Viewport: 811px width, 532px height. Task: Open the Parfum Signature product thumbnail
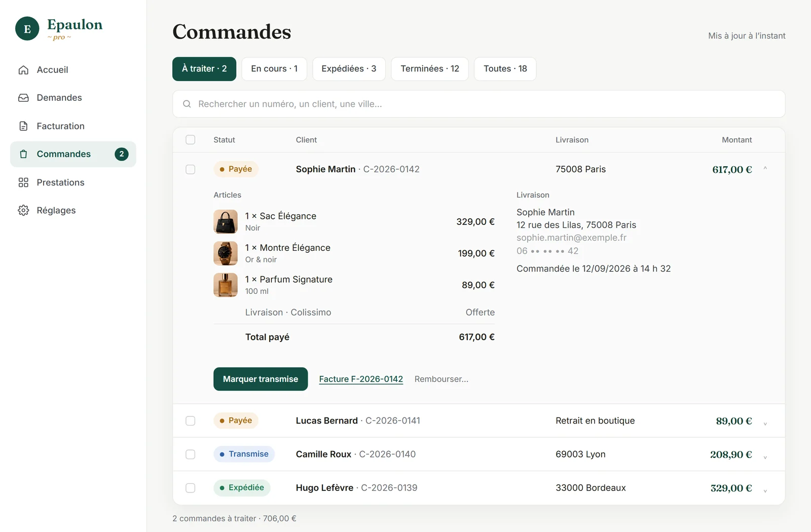226,285
